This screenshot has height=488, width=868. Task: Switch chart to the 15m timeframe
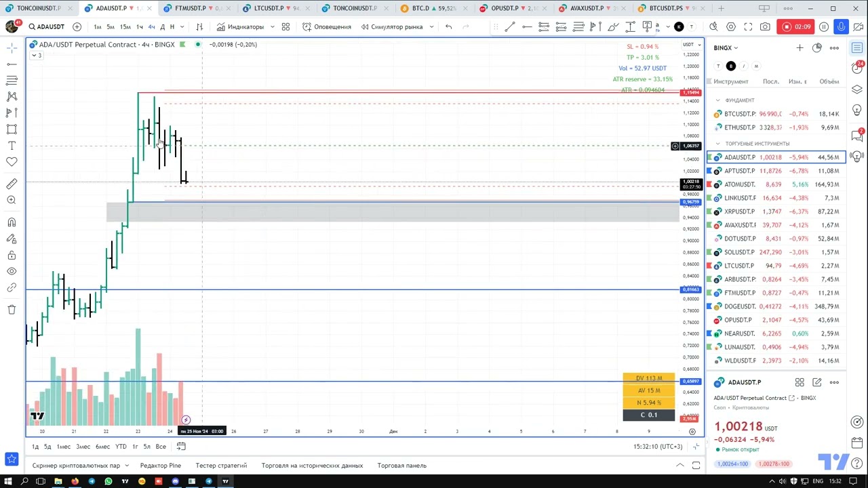125,26
